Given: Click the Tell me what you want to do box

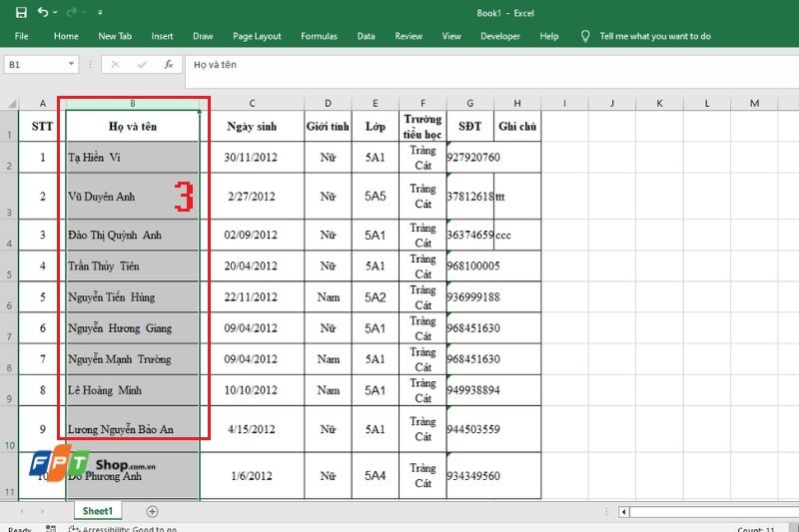Looking at the screenshot, I should 655,36.
